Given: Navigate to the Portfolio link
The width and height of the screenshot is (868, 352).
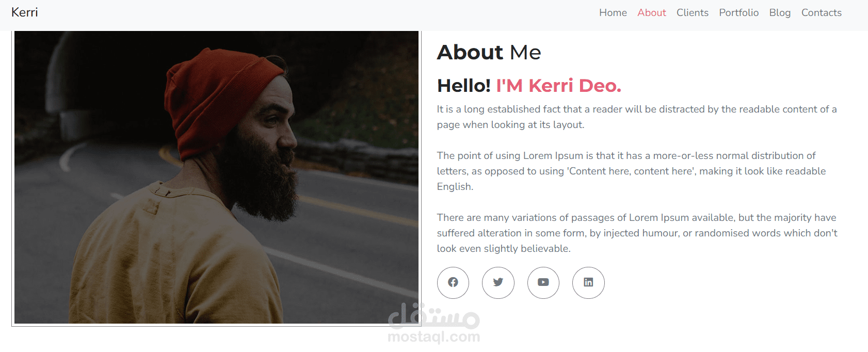Looking at the screenshot, I should 738,13.
